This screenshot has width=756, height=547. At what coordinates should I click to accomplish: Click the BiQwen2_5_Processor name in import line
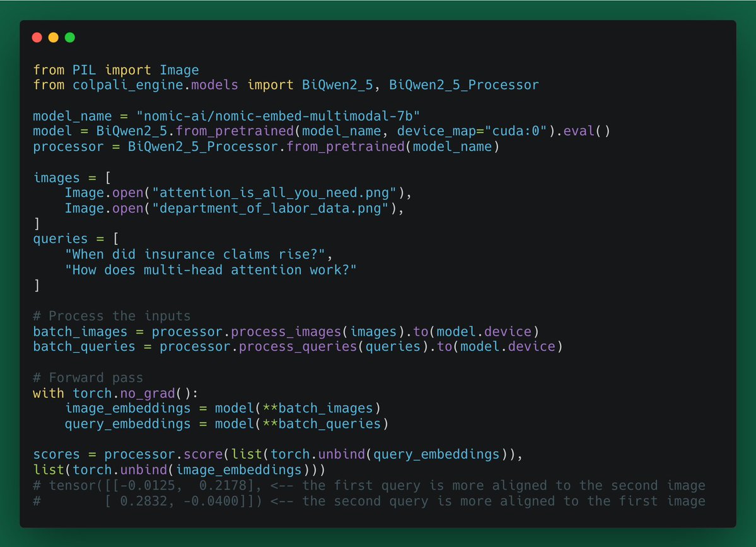(x=463, y=85)
